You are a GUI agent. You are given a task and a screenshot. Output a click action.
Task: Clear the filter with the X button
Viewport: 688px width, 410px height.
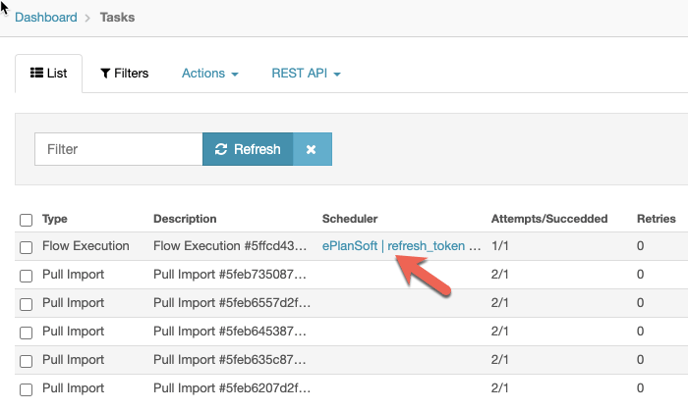(x=311, y=149)
